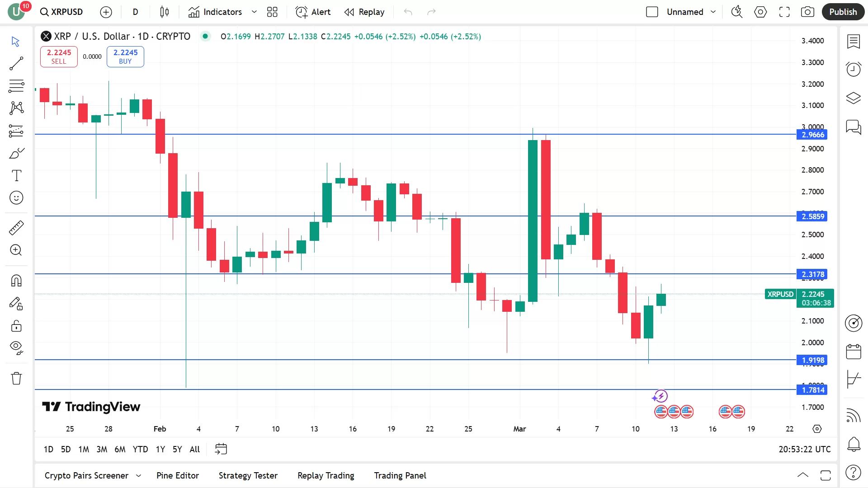
Task: Open the timeframe selector dropdown
Action: click(x=134, y=12)
